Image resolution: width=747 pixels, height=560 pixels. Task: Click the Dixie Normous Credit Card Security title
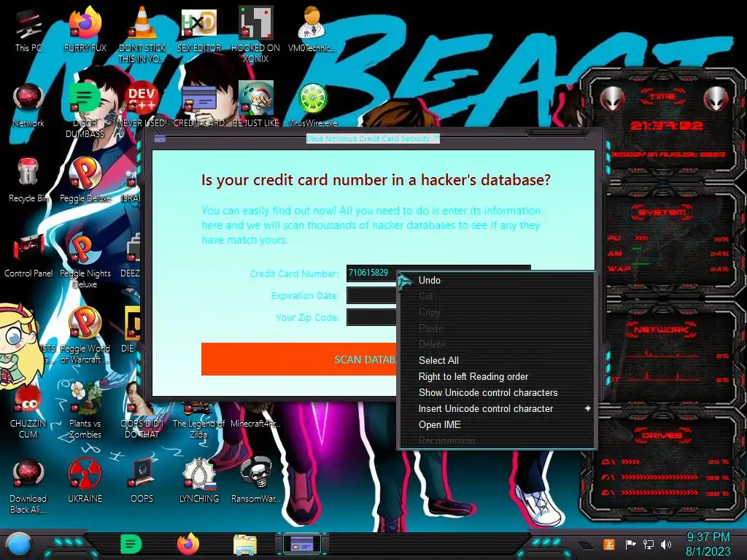pyautogui.click(x=373, y=139)
